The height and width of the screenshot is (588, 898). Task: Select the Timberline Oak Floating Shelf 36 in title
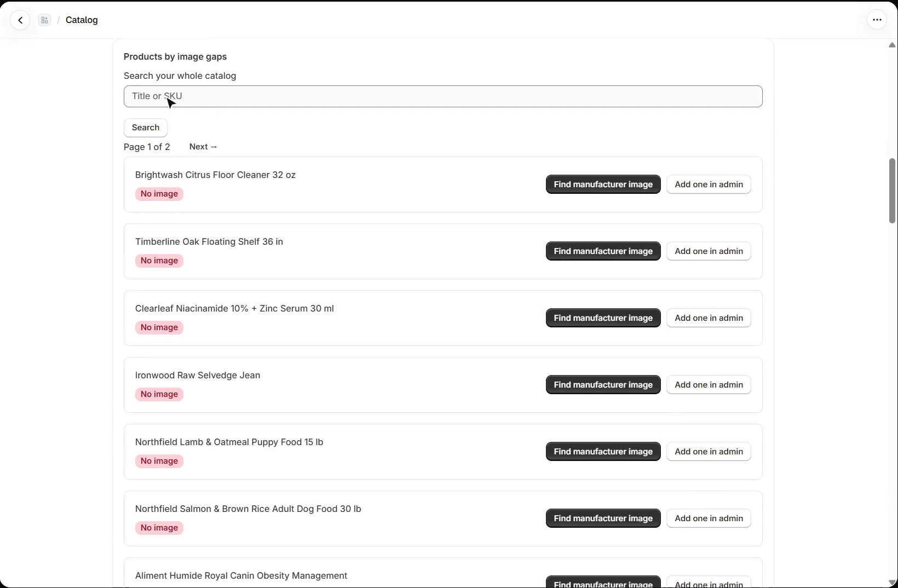(209, 242)
